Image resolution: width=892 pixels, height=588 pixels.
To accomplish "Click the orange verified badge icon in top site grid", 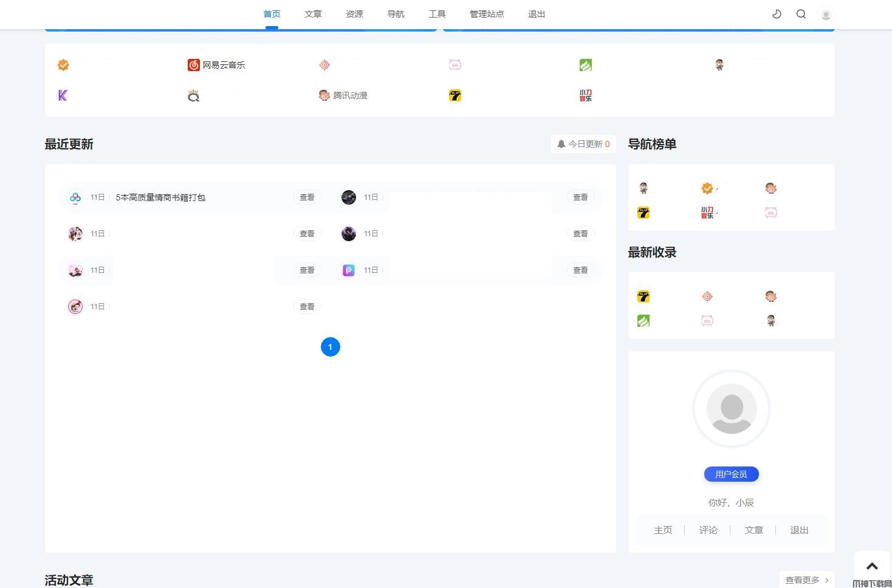I will (63, 65).
